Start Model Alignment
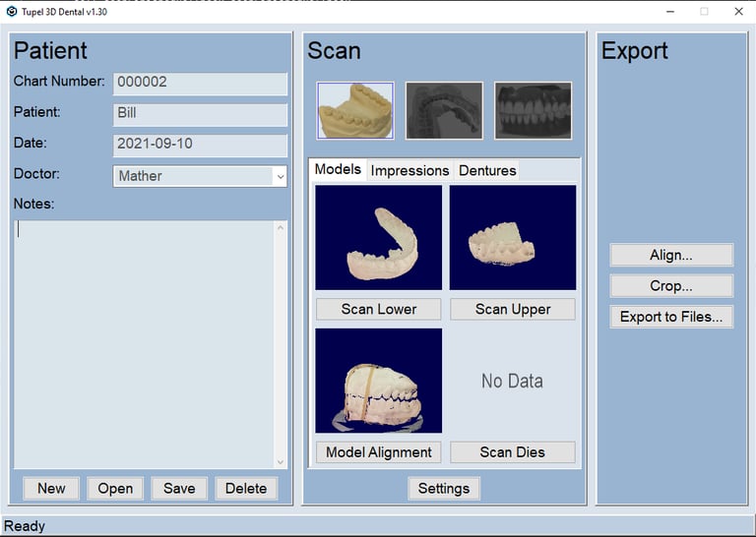 378,452
